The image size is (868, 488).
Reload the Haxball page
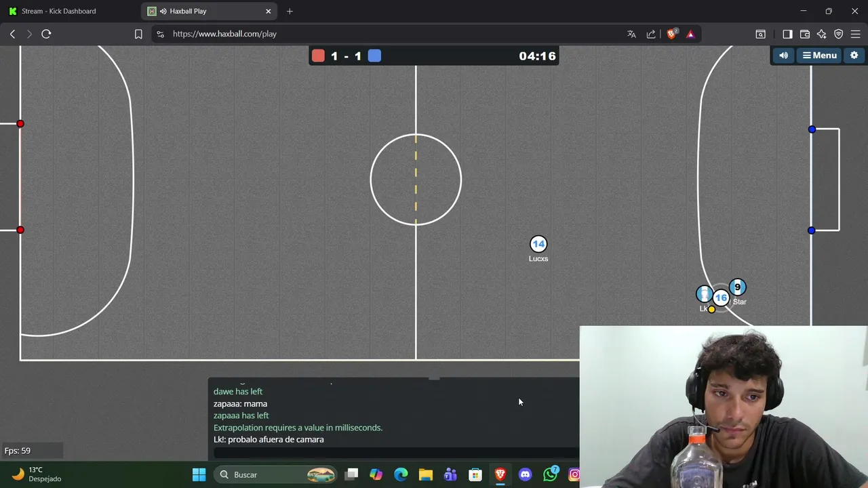pos(46,34)
